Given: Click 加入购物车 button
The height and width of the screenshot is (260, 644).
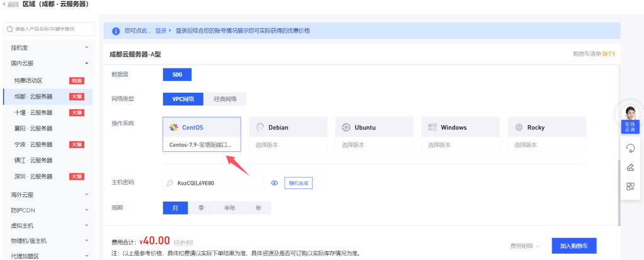Looking at the screenshot, I should pyautogui.click(x=574, y=246).
